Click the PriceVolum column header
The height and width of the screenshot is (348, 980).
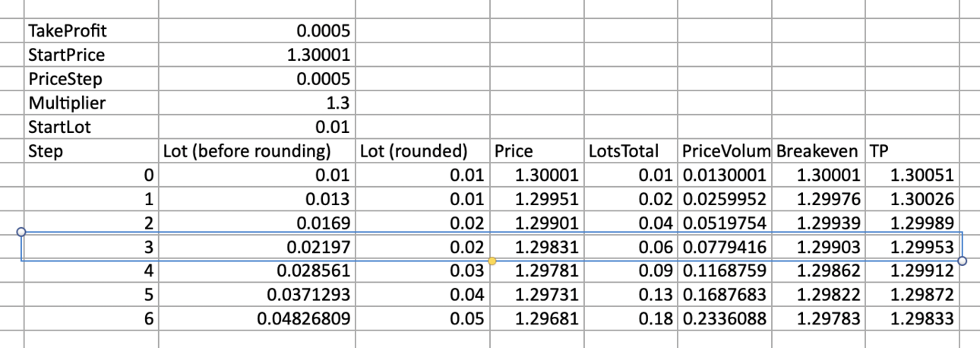pyautogui.click(x=726, y=150)
